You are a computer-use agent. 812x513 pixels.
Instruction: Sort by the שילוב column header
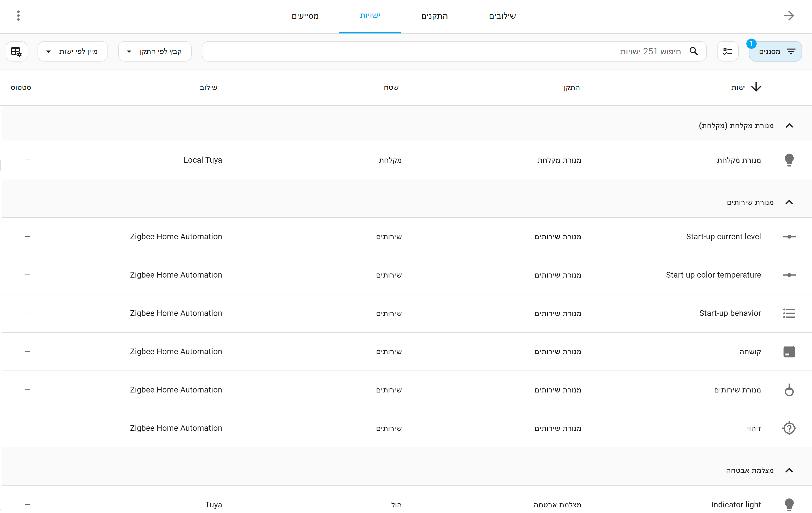pyautogui.click(x=208, y=87)
